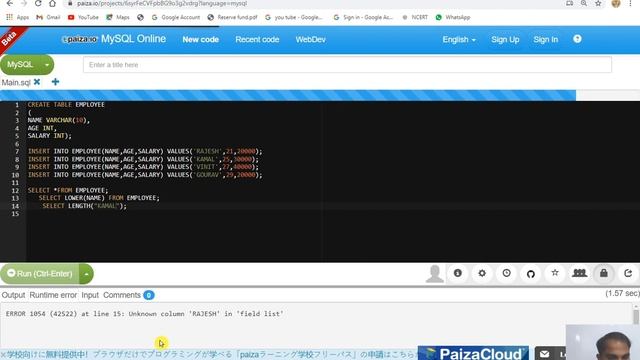
Task: Open the browser home page
Action: [x=52, y=3]
